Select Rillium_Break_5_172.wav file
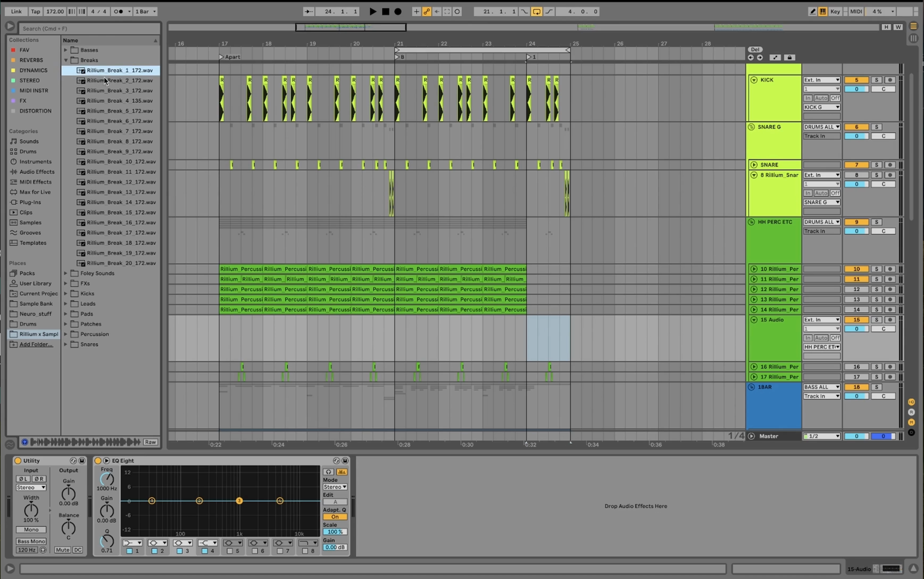924x579 pixels. tap(119, 111)
